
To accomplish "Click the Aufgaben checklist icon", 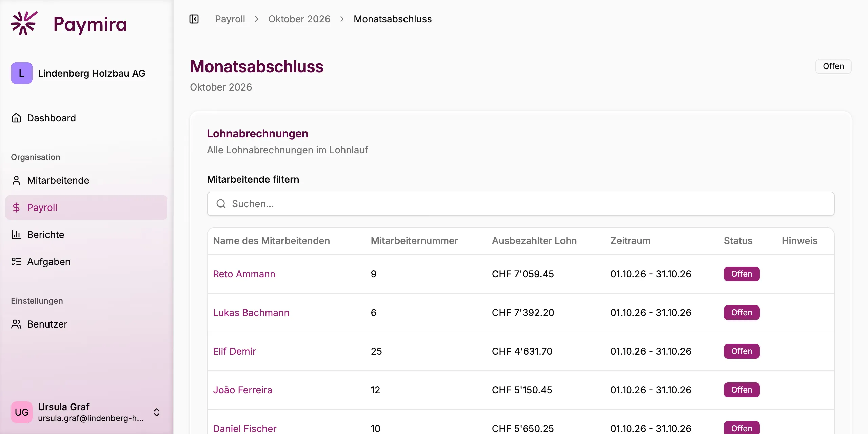I will pyautogui.click(x=16, y=262).
